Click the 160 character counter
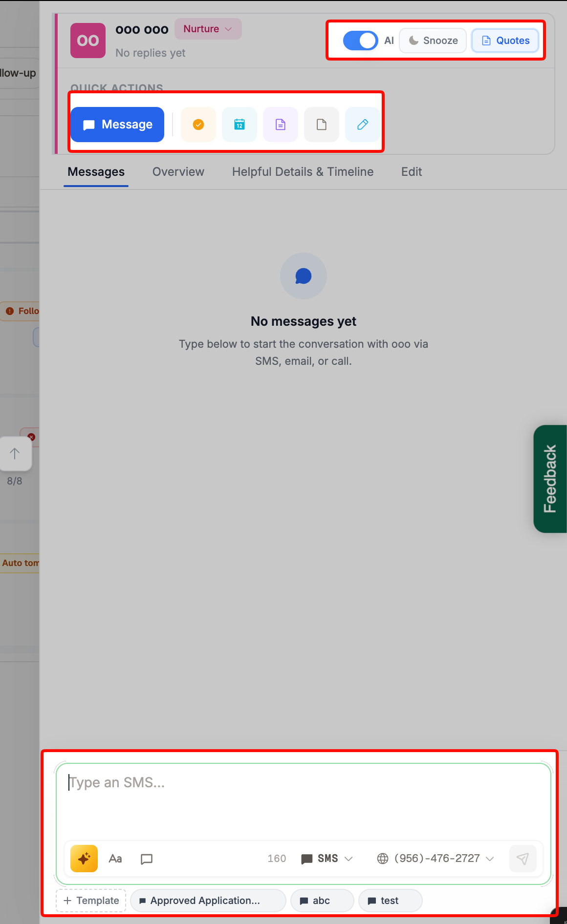 pyautogui.click(x=277, y=859)
